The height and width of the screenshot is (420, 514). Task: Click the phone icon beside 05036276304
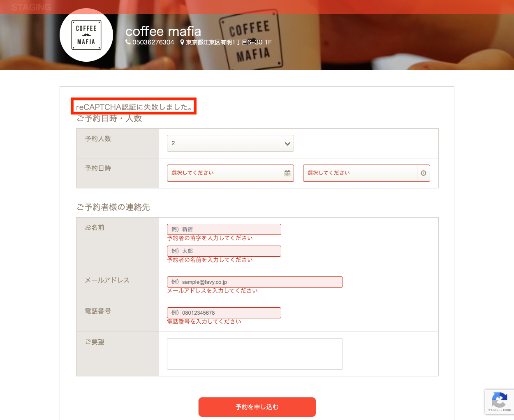click(x=128, y=42)
